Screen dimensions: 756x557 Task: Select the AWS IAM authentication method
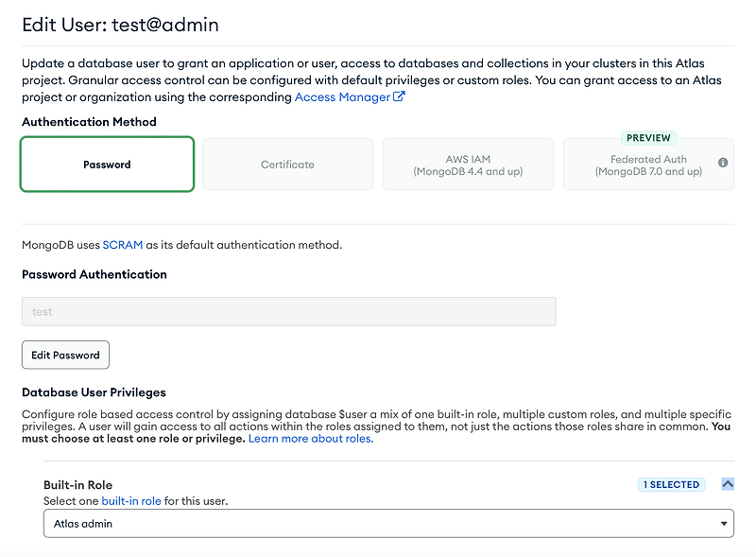(468, 163)
